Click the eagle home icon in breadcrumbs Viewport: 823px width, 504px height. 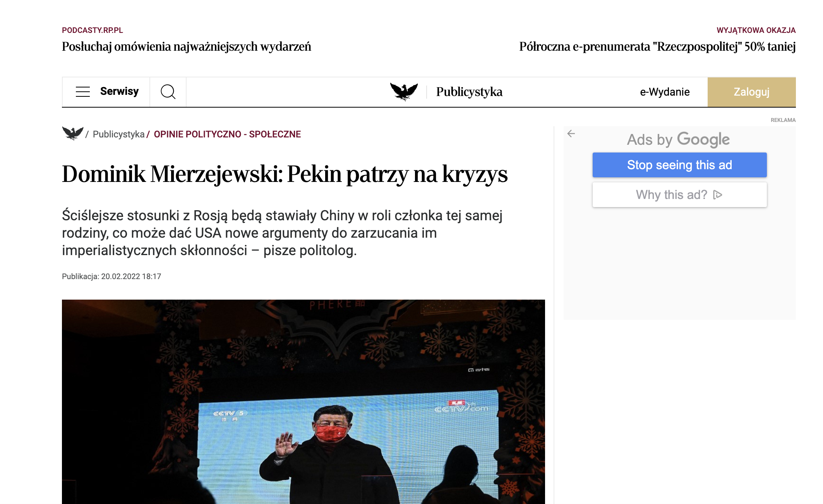(73, 134)
